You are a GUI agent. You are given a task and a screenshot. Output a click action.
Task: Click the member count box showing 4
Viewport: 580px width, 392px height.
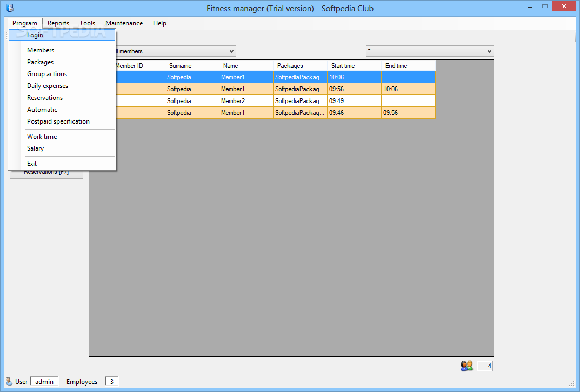pyautogui.click(x=484, y=366)
